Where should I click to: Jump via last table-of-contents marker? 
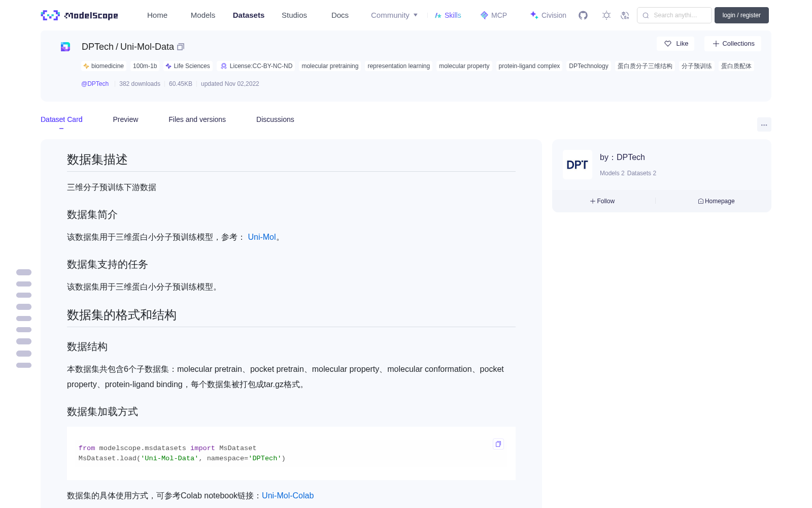pos(24,365)
